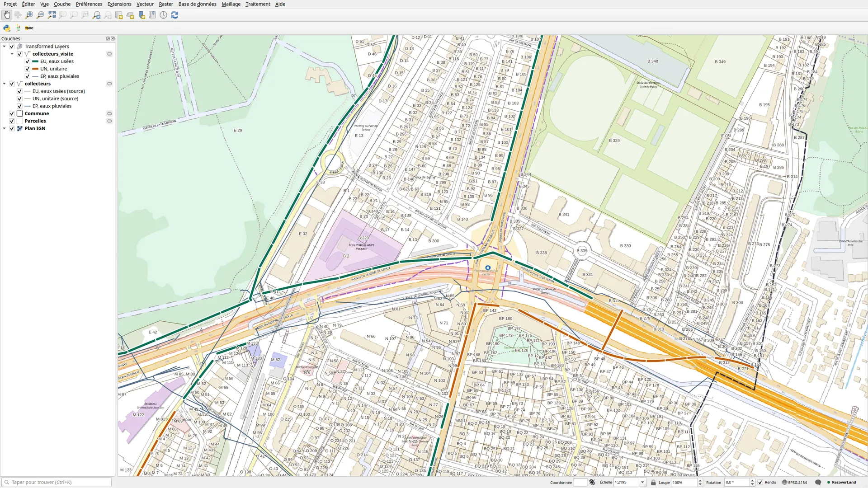Increase Loupe magnifier value with up arrow

coord(700,480)
